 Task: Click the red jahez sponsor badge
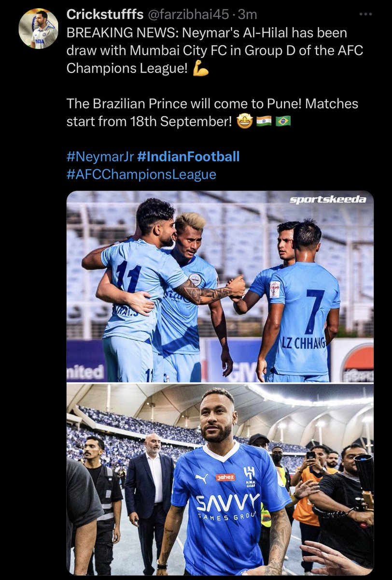coord(225,477)
